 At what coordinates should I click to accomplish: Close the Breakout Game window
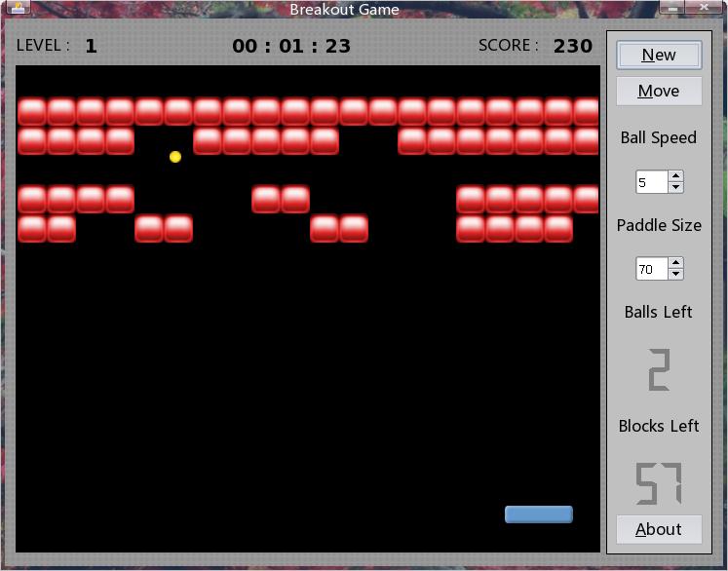[704, 8]
